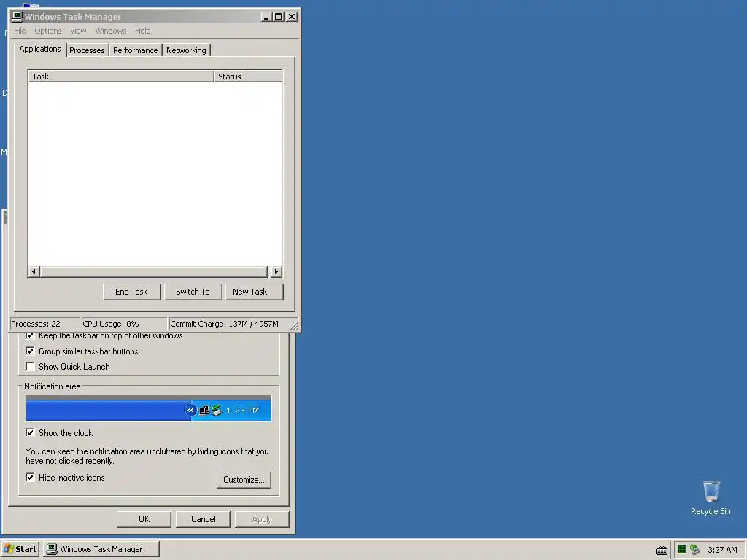The image size is (747, 560).
Task: Open the File menu in Task Manager
Action: 20,31
